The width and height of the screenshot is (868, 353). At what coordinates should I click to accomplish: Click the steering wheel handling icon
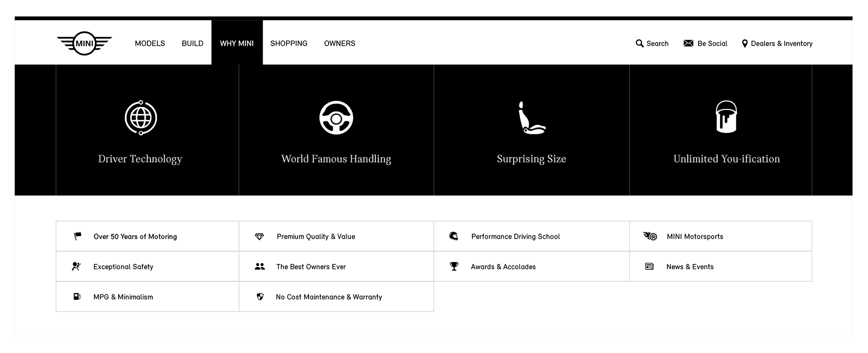pos(336,118)
